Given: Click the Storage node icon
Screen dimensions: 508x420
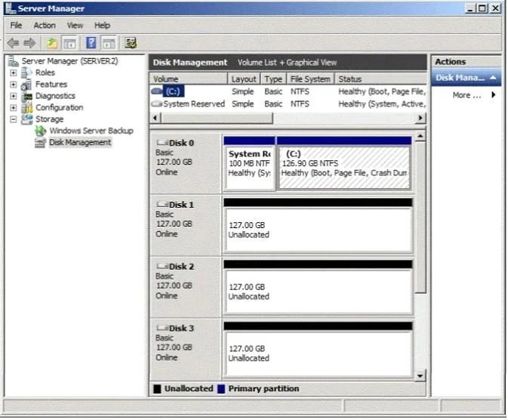Looking at the screenshot, I should click(27, 119).
